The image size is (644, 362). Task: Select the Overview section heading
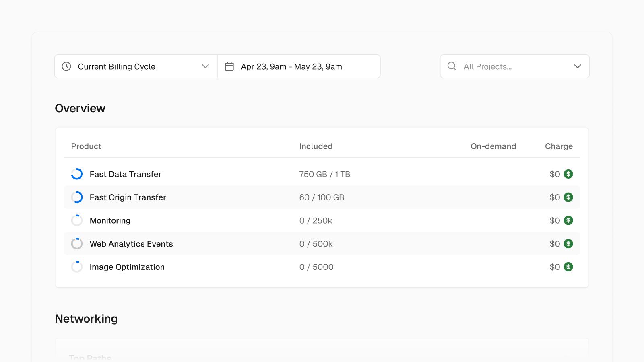pyautogui.click(x=80, y=108)
